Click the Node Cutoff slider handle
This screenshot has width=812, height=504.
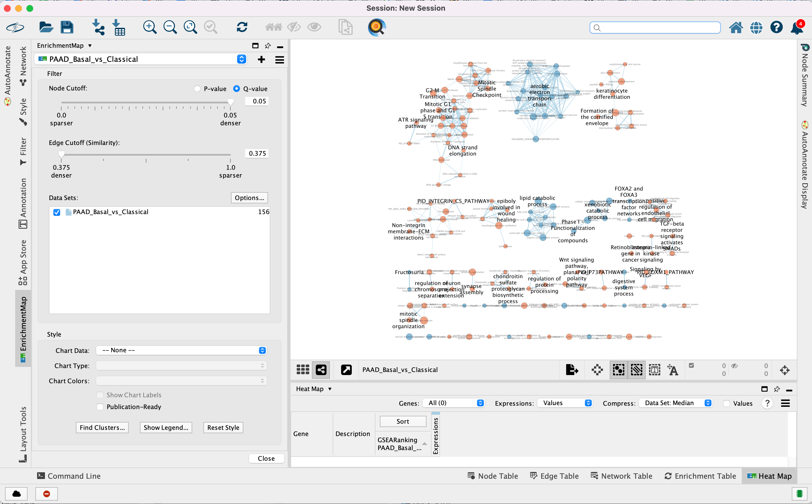click(x=230, y=102)
